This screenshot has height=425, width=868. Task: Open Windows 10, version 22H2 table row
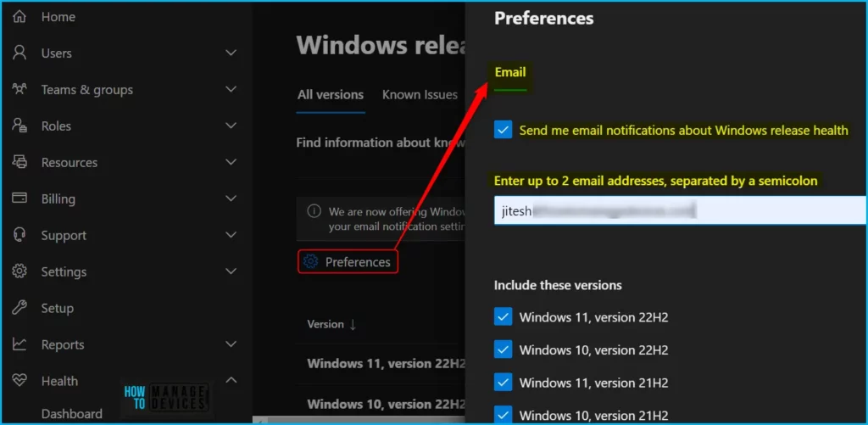(x=386, y=404)
